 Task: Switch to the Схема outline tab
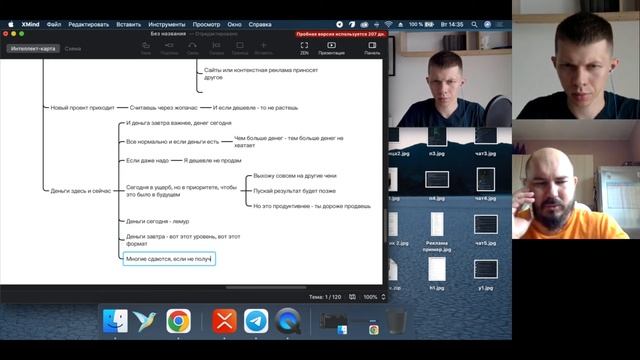73,49
